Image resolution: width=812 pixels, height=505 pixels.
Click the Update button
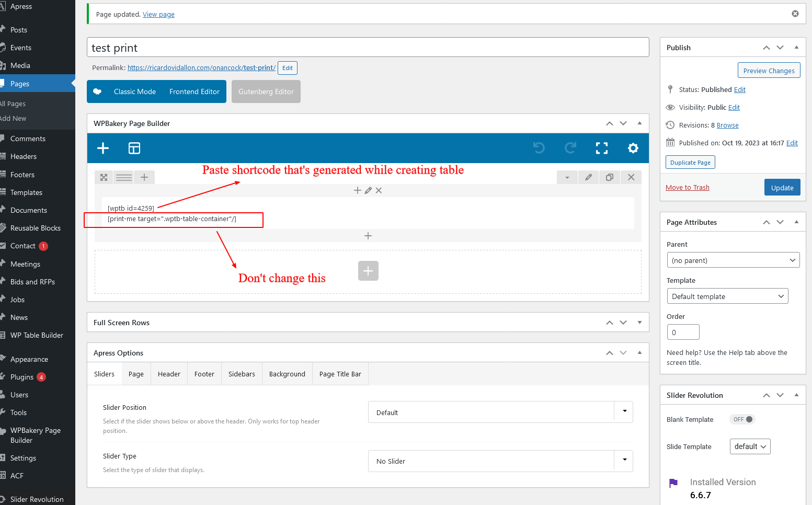782,188
